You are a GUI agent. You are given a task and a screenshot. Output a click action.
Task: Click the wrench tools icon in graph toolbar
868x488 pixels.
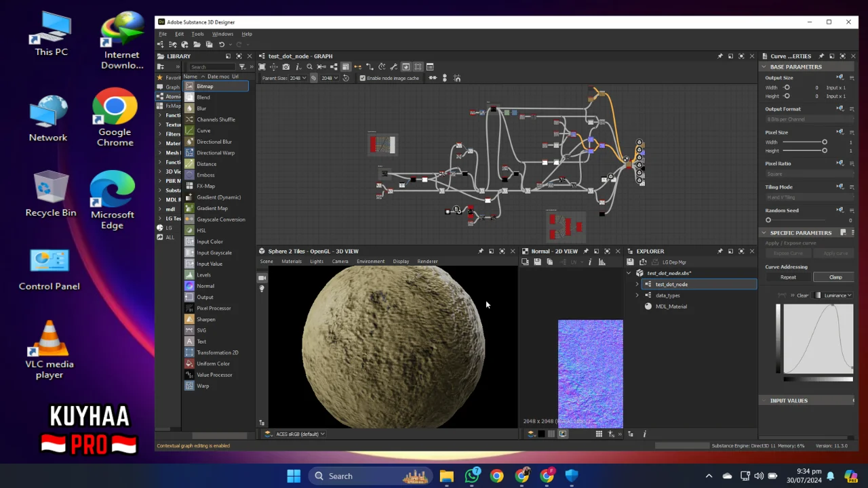point(393,66)
